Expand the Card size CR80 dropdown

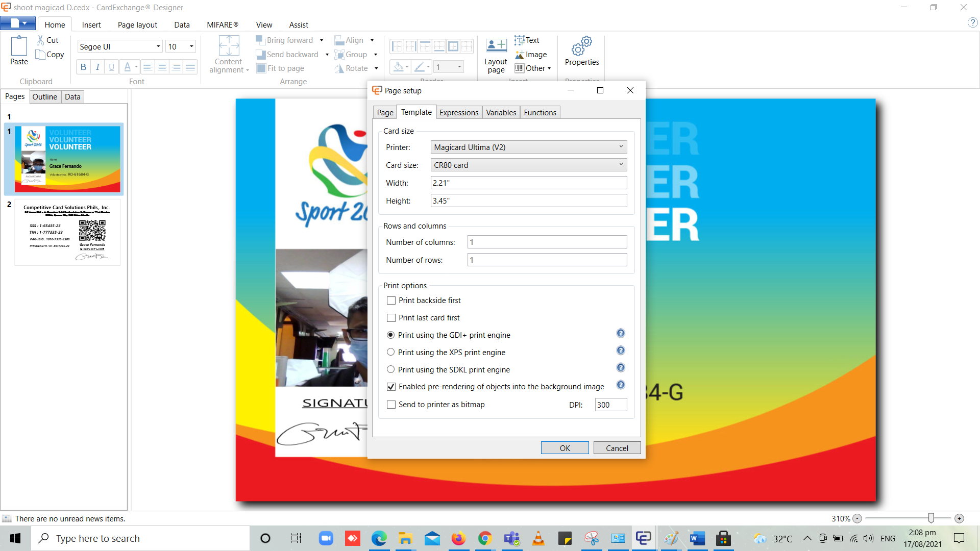pyautogui.click(x=529, y=165)
